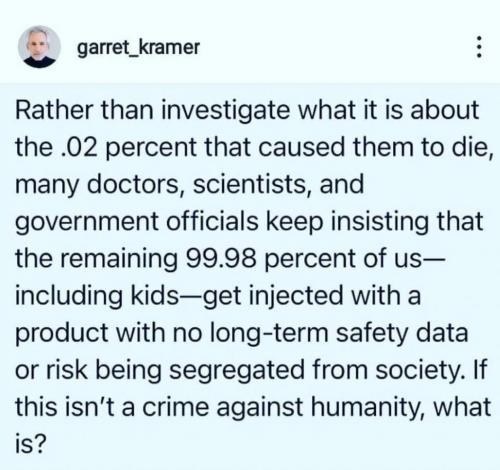Image resolution: width=500 pixels, height=470 pixels.
Task: Click the word 'segregated' in the post text
Action: [x=237, y=370]
